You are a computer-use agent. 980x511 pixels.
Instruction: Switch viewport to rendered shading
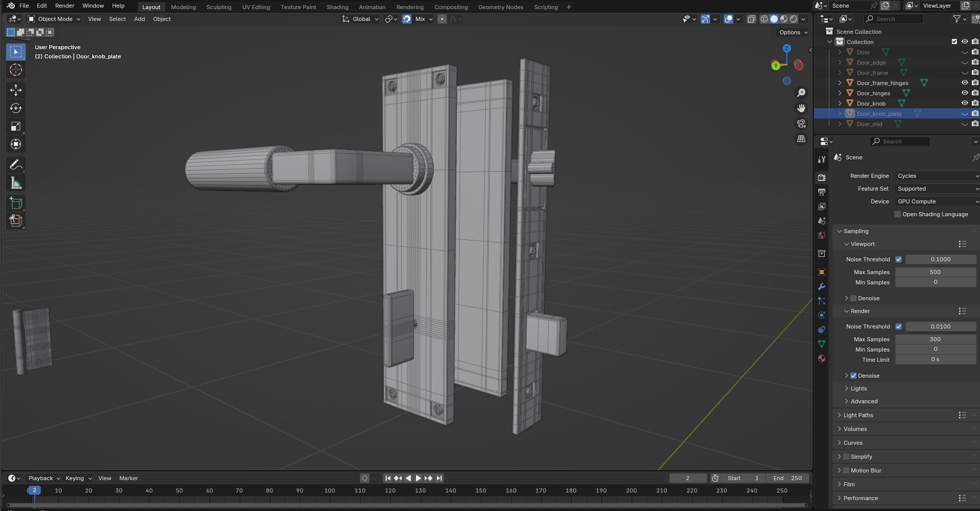click(x=794, y=19)
